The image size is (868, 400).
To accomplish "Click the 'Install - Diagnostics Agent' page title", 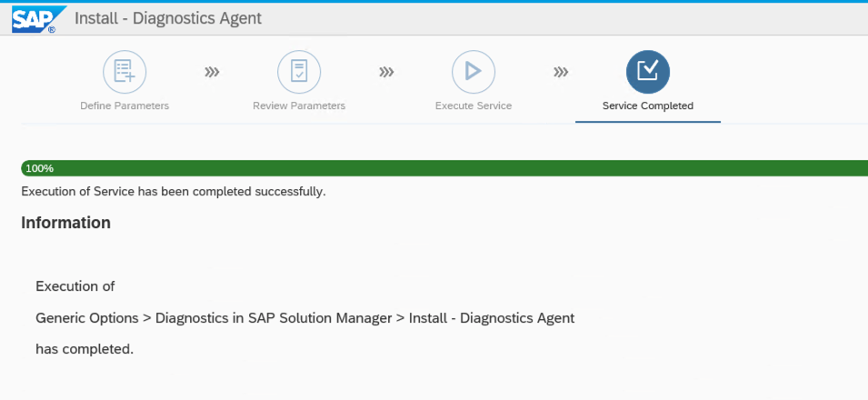I will coord(168,18).
